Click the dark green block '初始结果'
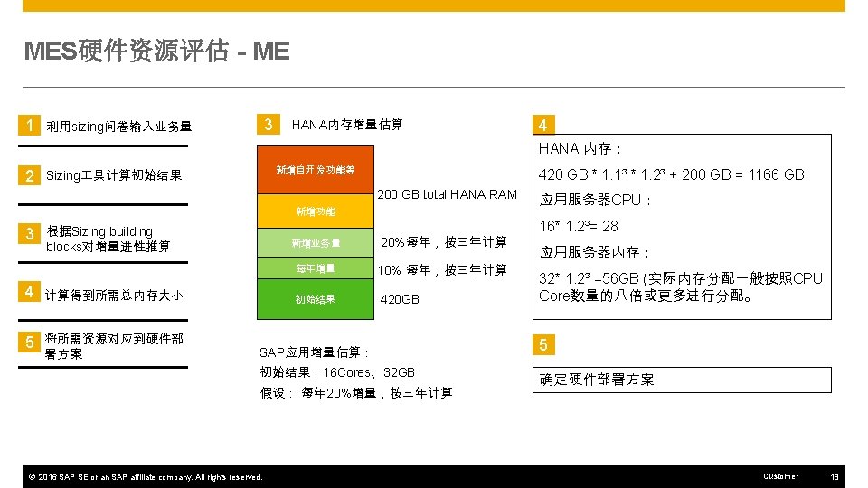This screenshot has width=868, height=488. pyautogui.click(x=316, y=299)
